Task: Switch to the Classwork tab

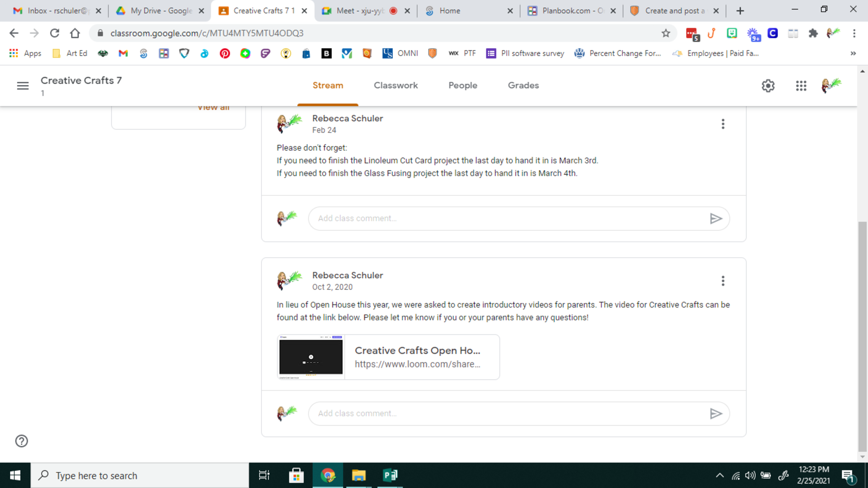Action: point(395,85)
